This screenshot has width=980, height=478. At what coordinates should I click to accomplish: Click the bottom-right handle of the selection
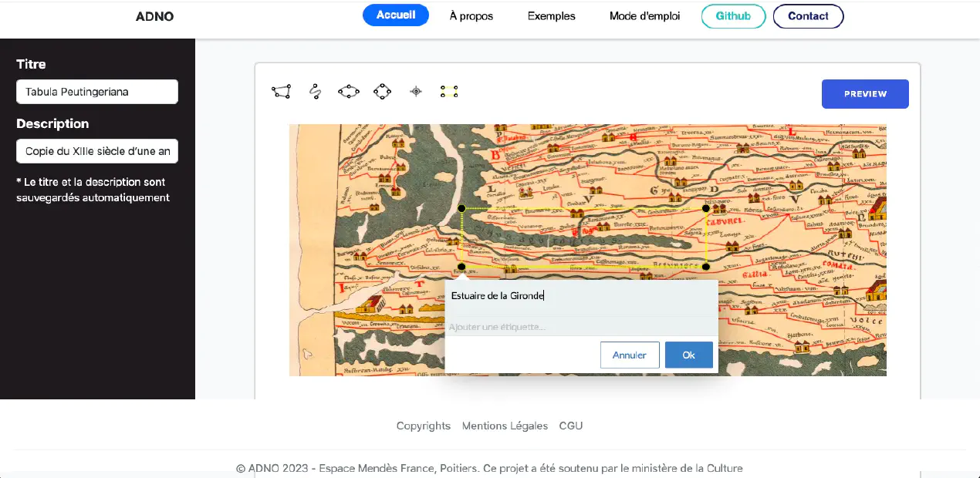click(x=706, y=267)
